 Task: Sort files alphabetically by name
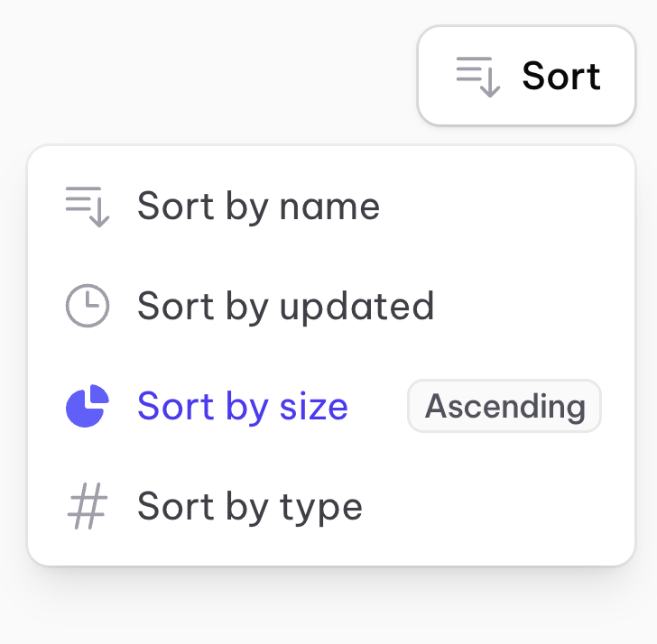point(258,207)
